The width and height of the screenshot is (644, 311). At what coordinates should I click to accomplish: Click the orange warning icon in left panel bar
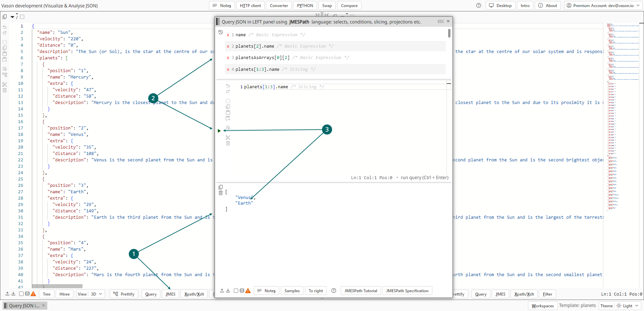point(33,294)
